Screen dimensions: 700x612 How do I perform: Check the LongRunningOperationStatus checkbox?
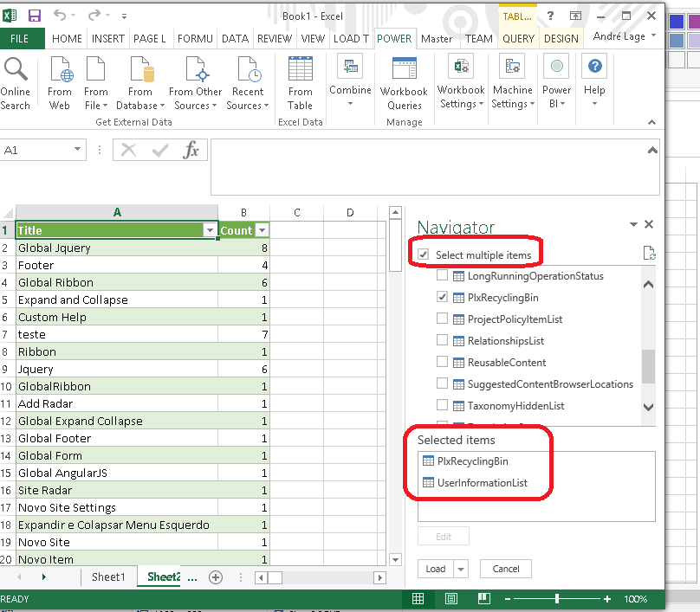[442, 275]
